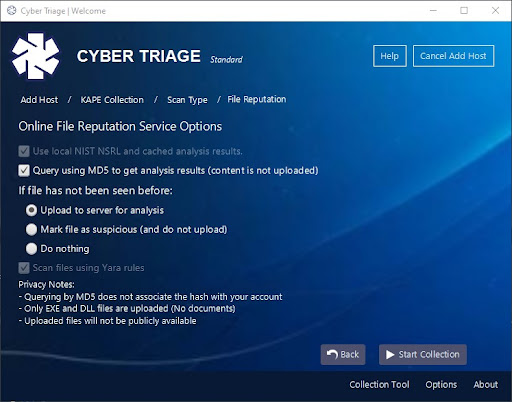Jump to the Scan Type step

coord(187,100)
